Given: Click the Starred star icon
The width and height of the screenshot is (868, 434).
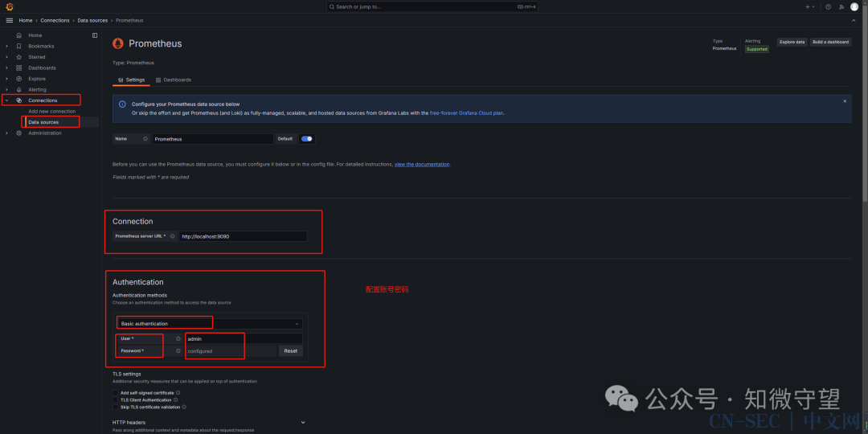Looking at the screenshot, I should (x=18, y=57).
